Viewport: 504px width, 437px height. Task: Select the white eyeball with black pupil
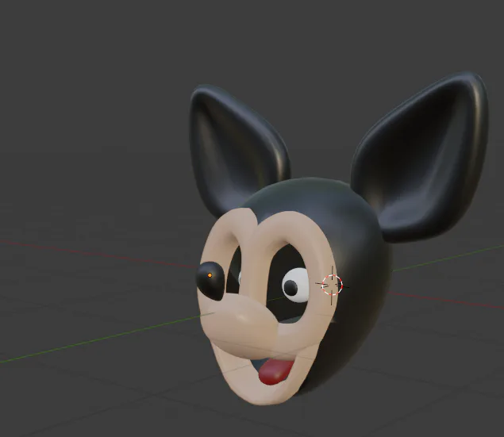295,286
